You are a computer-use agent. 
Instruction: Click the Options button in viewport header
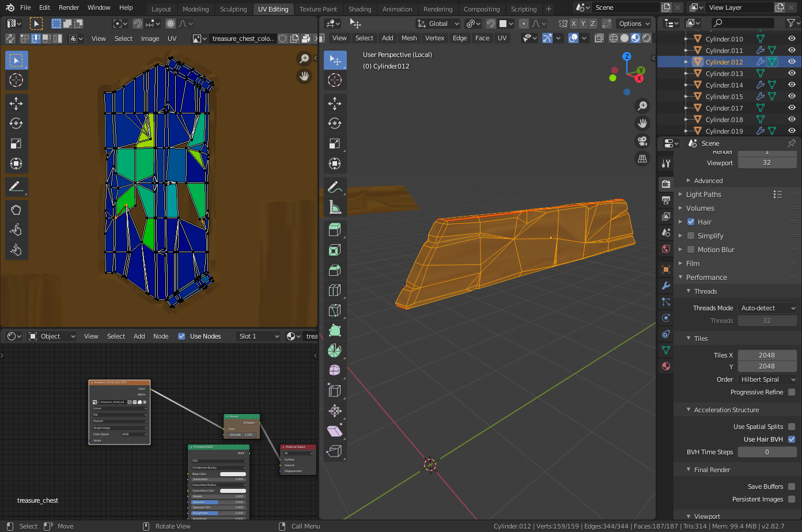click(x=632, y=24)
